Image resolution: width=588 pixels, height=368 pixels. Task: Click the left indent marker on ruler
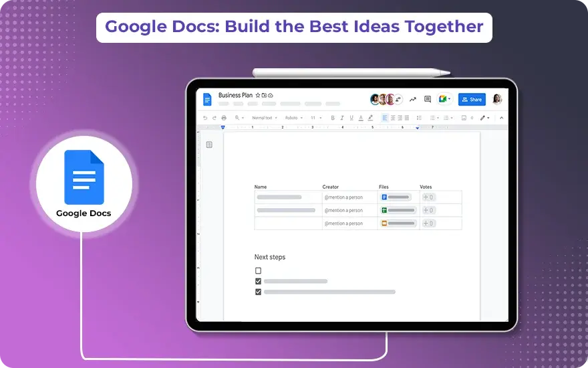pyautogui.click(x=223, y=127)
